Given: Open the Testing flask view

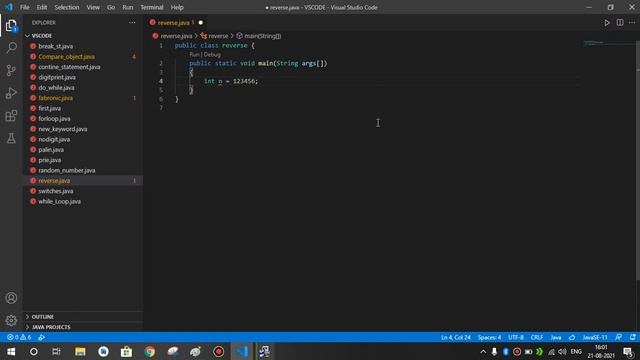Looking at the screenshot, I should [x=11, y=138].
